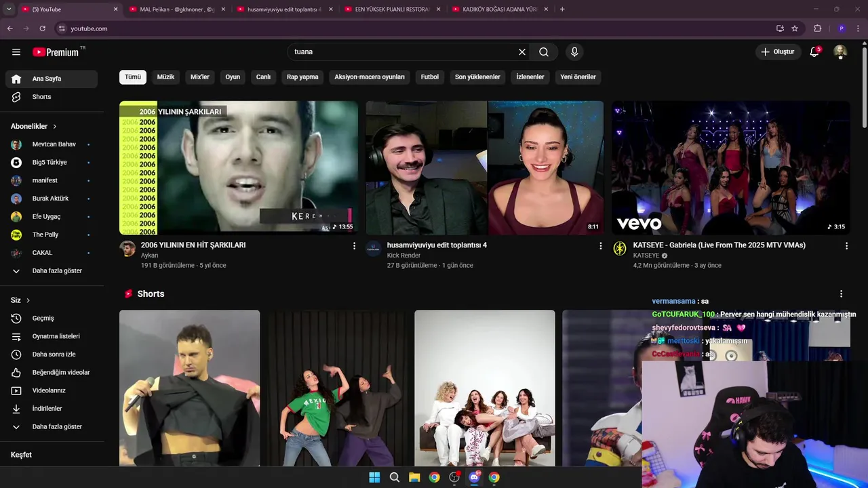Open the hamburger guide menu
The image size is (868, 488).
[x=16, y=52]
